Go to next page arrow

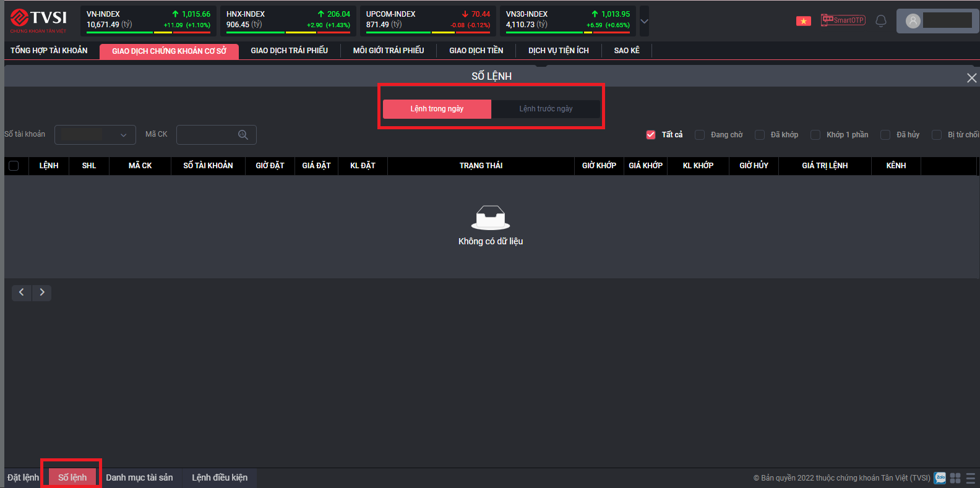pyautogui.click(x=42, y=293)
